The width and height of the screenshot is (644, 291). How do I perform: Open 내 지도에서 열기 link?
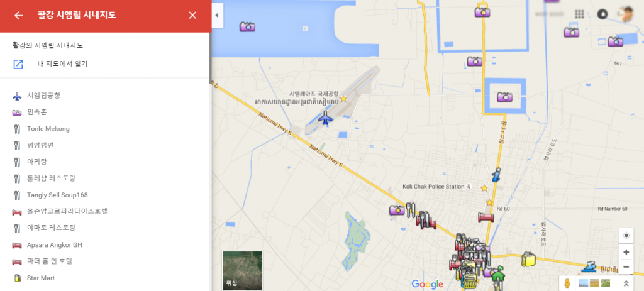pyautogui.click(x=62, y=64)
